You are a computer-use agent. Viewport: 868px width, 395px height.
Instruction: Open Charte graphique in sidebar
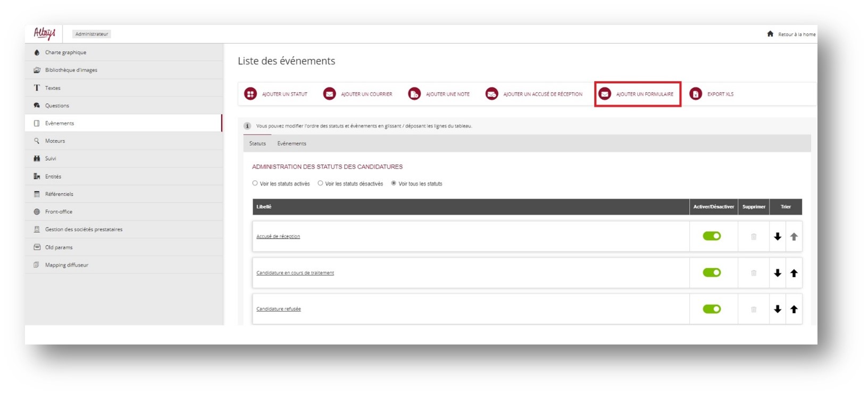pyautogui.click(x=65, y=53)
